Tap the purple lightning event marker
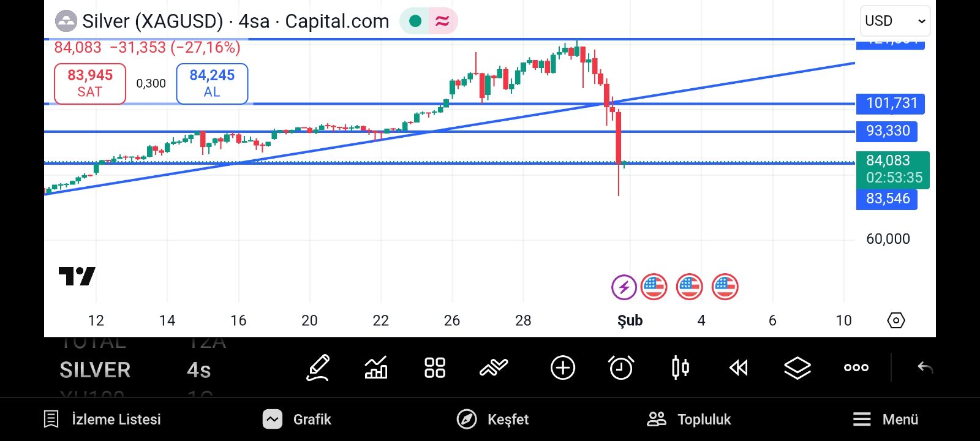 (624, 287)
